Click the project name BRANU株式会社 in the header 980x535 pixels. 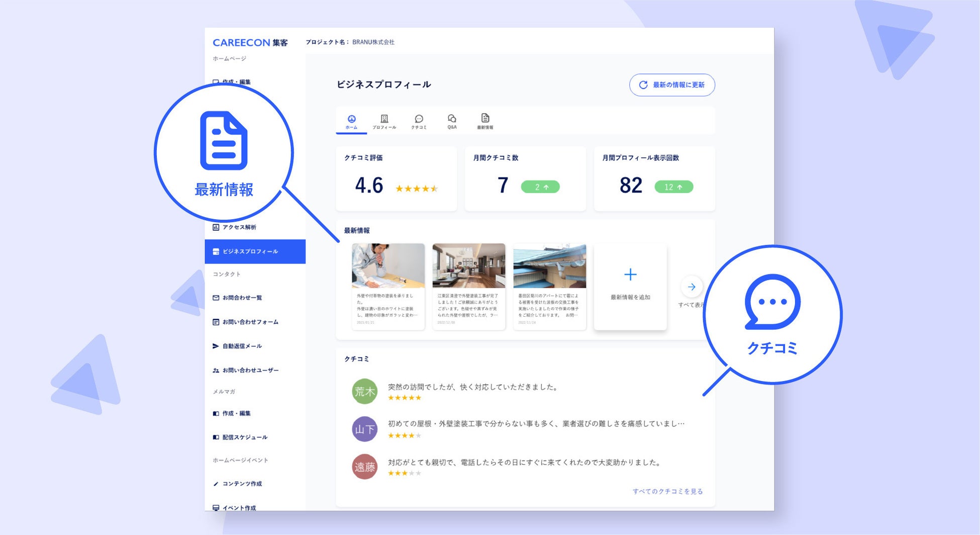click(373, 42)
